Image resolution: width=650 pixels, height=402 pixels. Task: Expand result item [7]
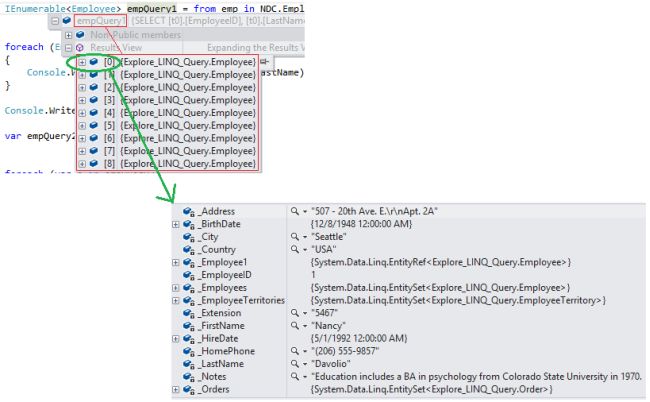point(82,151)
